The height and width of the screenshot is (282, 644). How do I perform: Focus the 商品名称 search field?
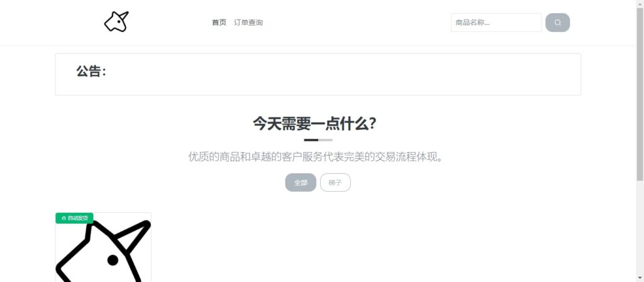click(x=496, y=23)
